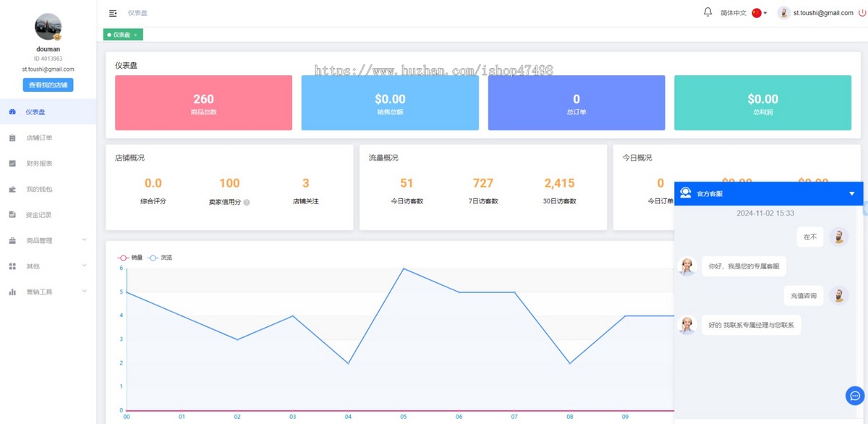Viewport: 868px width, 424px height.
Task: Open 资金记录 in the sidebar
Action: (x=48, y=215)
